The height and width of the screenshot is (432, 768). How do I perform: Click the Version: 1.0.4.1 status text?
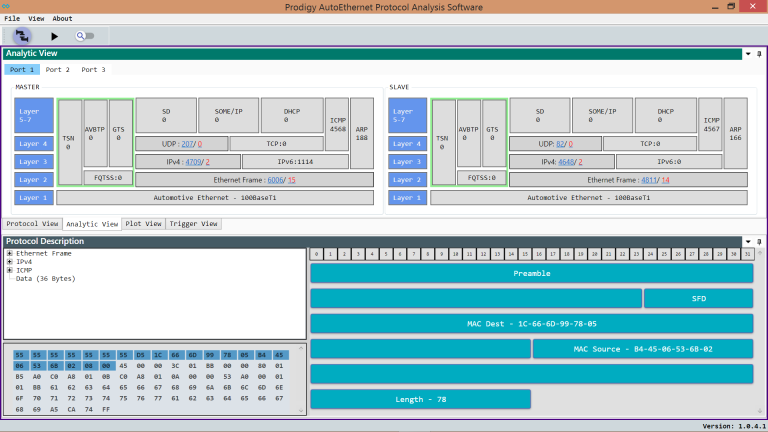click(x=734, y=427)
